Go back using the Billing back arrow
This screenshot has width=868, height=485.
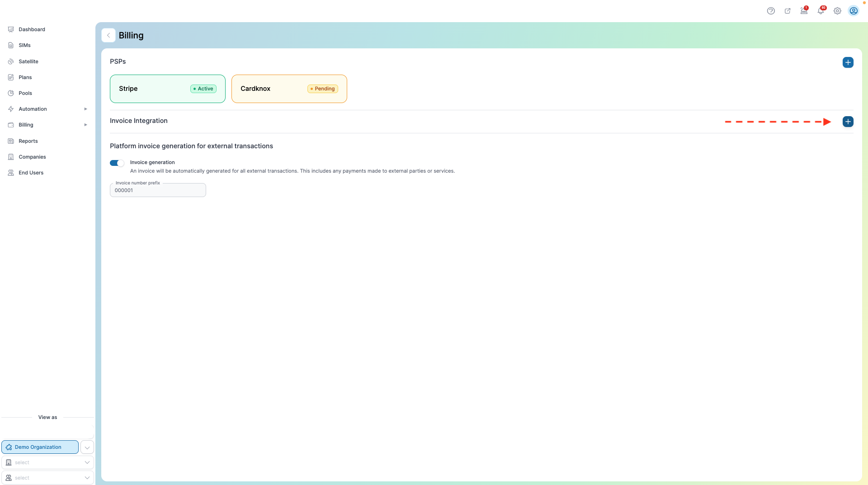(x=108, y=35)
